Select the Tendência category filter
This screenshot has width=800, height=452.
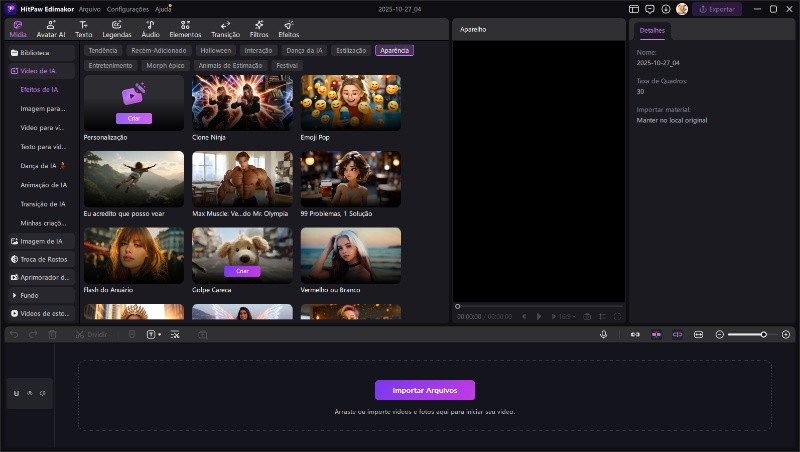click(x=103, y=50)
